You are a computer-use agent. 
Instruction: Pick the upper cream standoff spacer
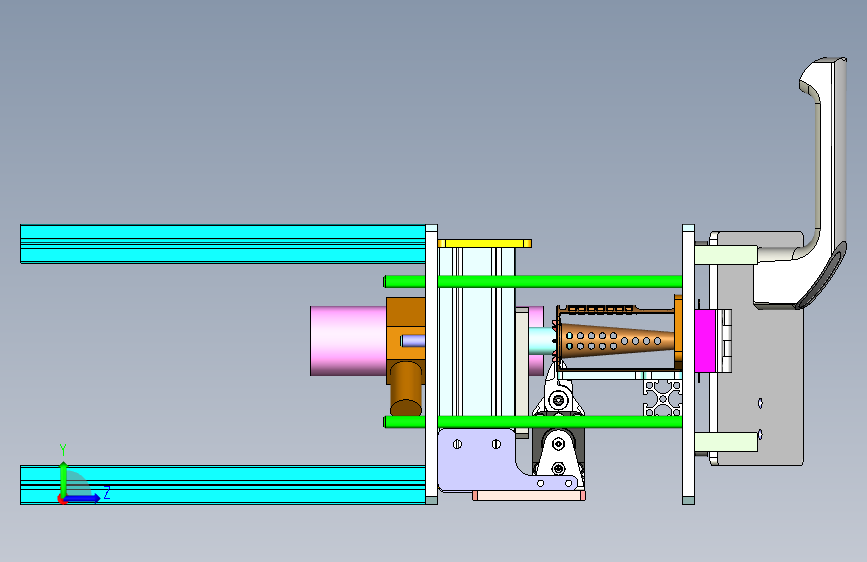pos(725,255)
